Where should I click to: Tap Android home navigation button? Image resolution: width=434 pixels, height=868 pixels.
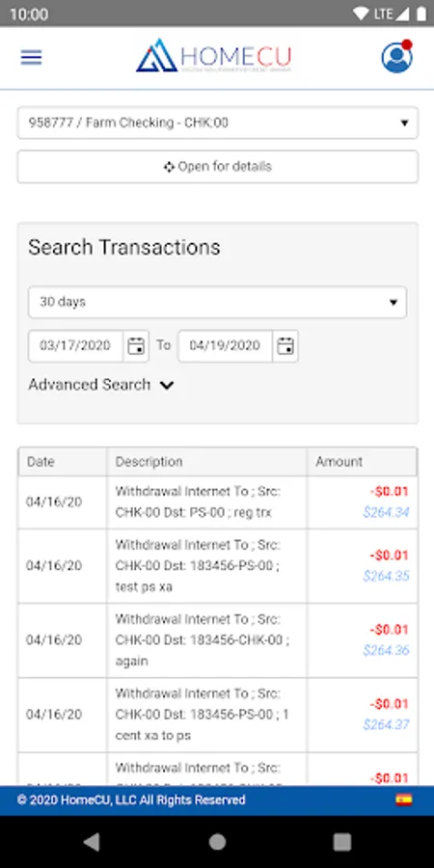click(217, 842)
